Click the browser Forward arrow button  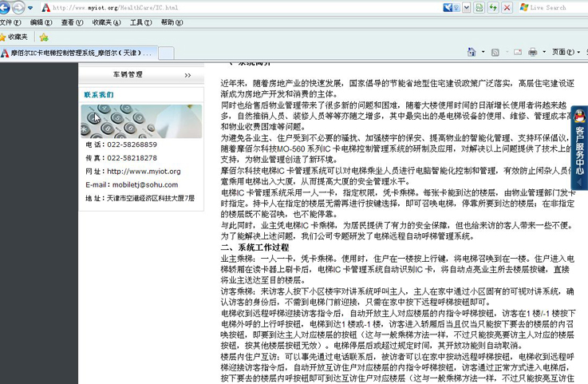18,7
